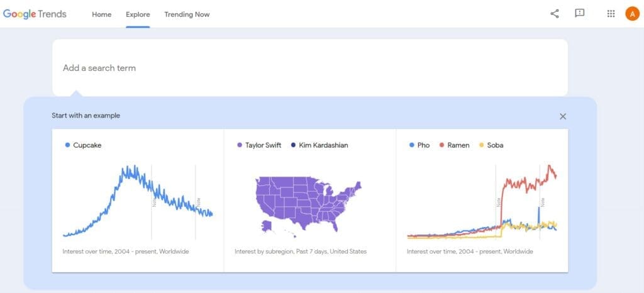Click the Google Trends logo
This screenshot has width=644, height=293.
(x=35, y=14)
